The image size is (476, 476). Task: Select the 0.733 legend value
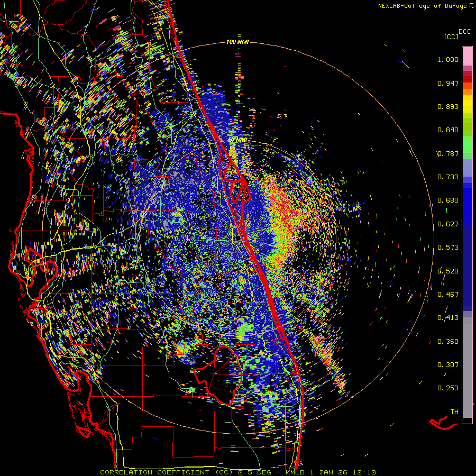coord(448,177)
